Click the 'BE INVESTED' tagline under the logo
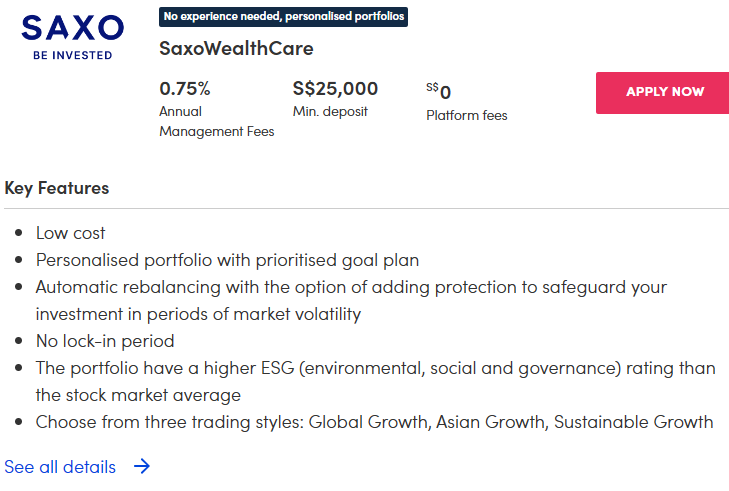The image size is (729, 491). (x=72, y=55)
